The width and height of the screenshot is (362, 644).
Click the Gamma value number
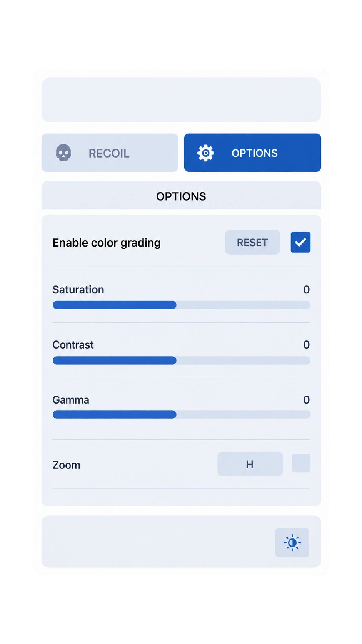pyautogui.click(x=306, y=400)
